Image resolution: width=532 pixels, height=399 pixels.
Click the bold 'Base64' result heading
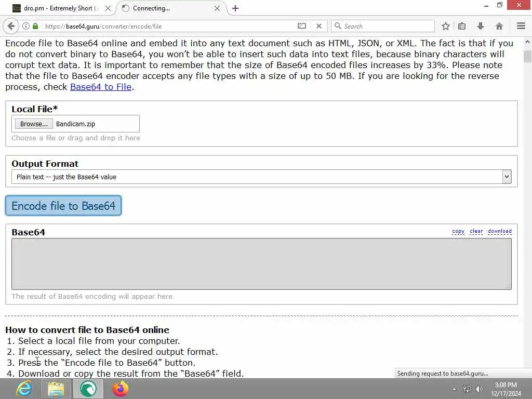[28, 232]
